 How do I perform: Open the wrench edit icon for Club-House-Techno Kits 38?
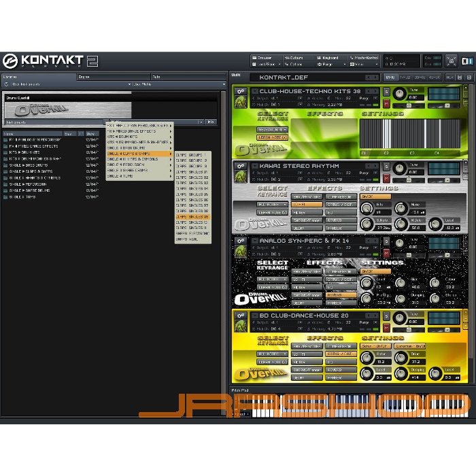tap(241, 91)
